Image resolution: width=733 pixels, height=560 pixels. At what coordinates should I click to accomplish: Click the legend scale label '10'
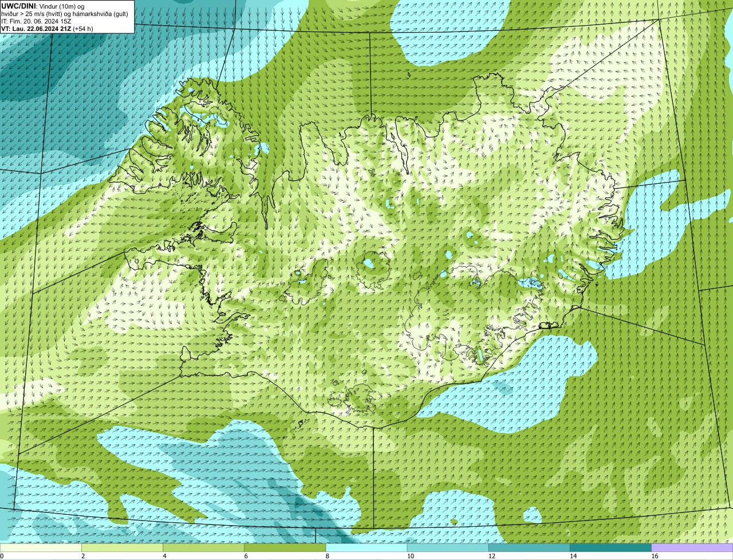tap(410, 556)
